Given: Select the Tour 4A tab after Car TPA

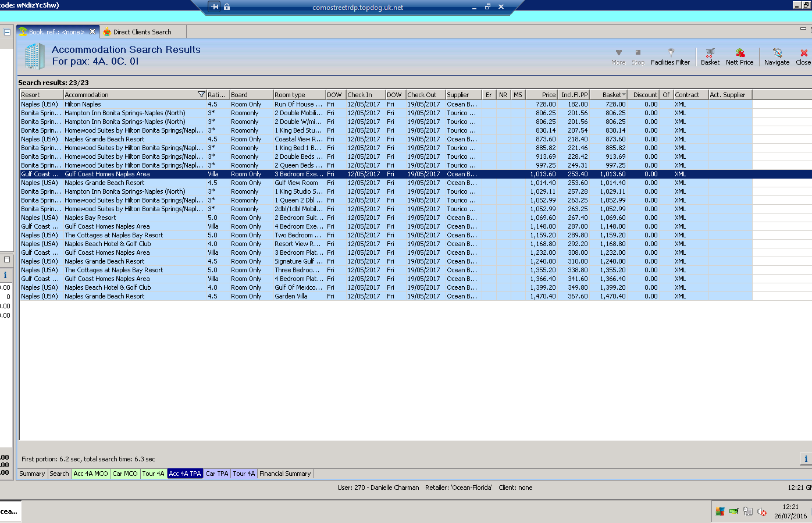Looking at the screenshot, I should tap(244, 474).
